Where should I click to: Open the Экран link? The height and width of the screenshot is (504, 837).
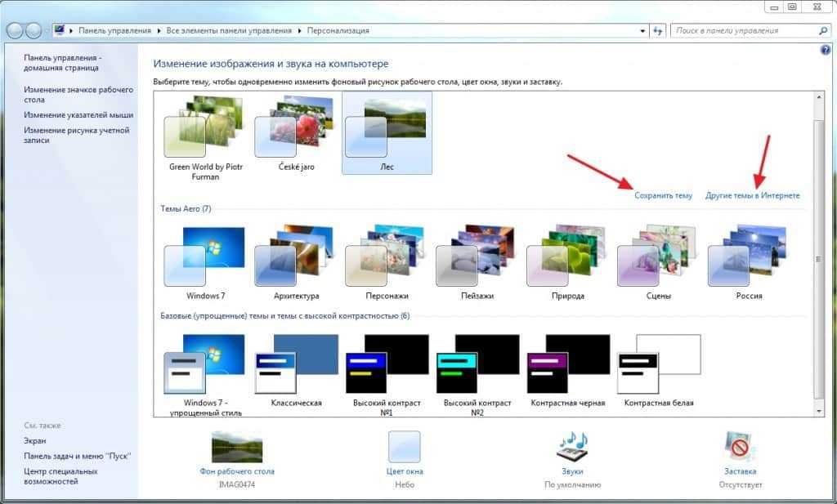[34, 440]
